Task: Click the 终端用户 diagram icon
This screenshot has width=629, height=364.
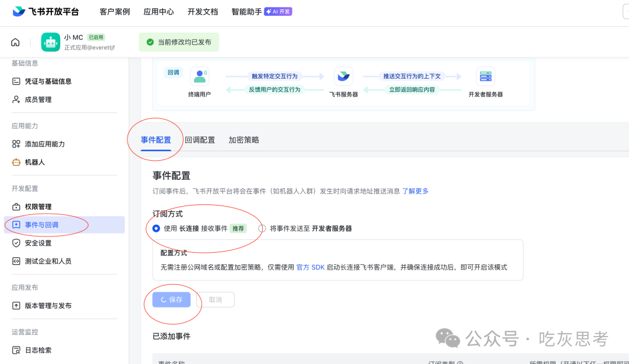Action: coord(199,76)
